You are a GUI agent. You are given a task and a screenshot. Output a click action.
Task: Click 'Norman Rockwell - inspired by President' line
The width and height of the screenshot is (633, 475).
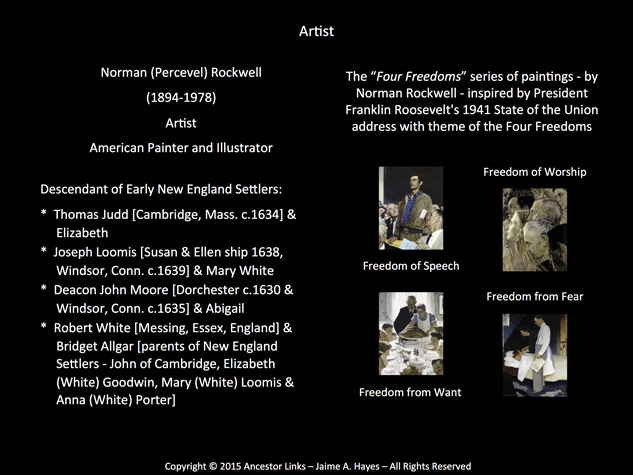(x=472, y=93)
